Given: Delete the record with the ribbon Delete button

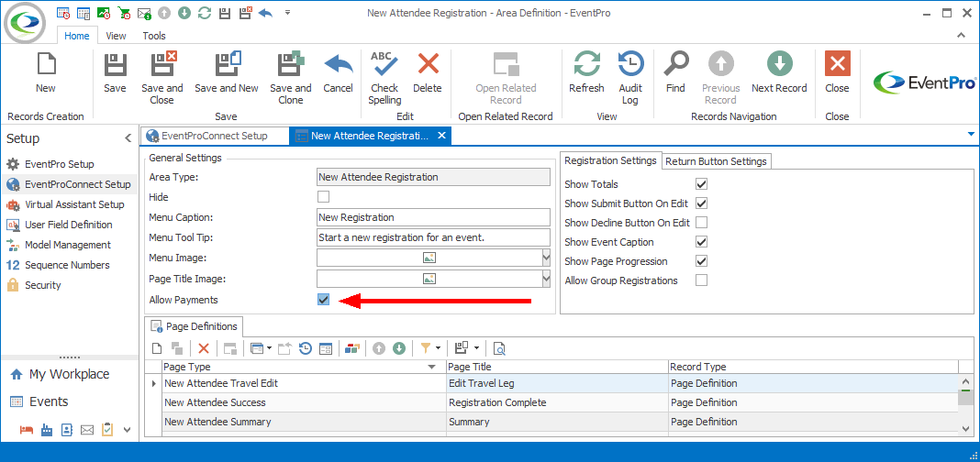Looking at the screenshot, I should [428, 73].
